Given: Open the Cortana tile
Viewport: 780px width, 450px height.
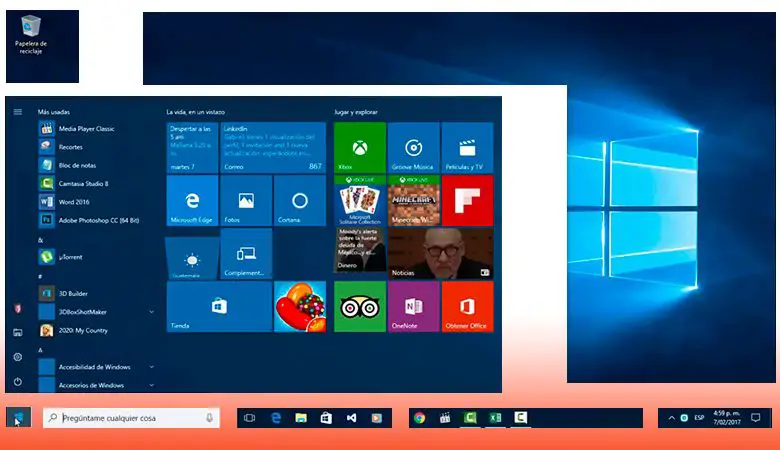Looking at the screenshot, I should (299, 200).
